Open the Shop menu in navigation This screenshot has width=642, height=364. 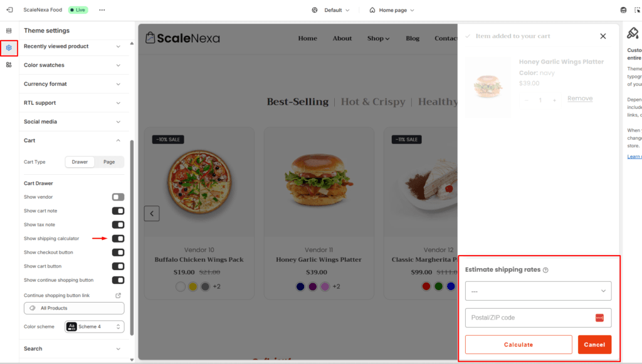pos(378,38)
